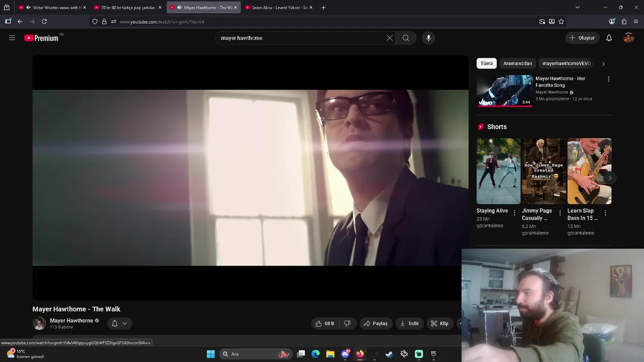The width and height of the screenshot is (644, 362).
Task: List all tabs dropdown arrow
Action: (578, 8)
